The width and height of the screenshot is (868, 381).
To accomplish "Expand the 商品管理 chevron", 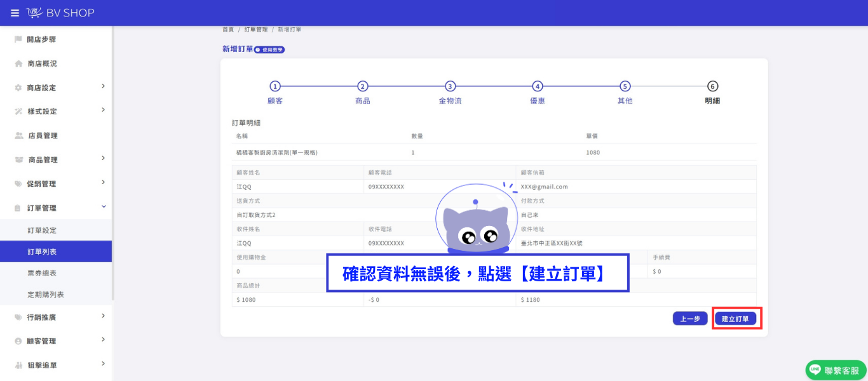I will click(x=103, y=158).
